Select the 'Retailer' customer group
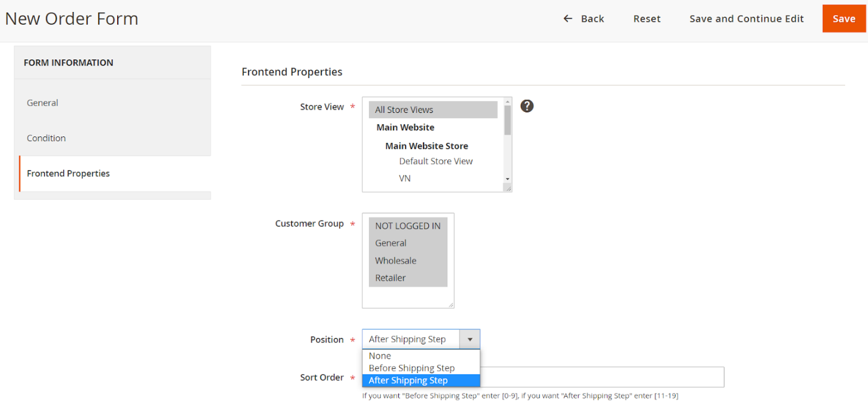This screenshot has width=868, height=405. click(390, 278)
